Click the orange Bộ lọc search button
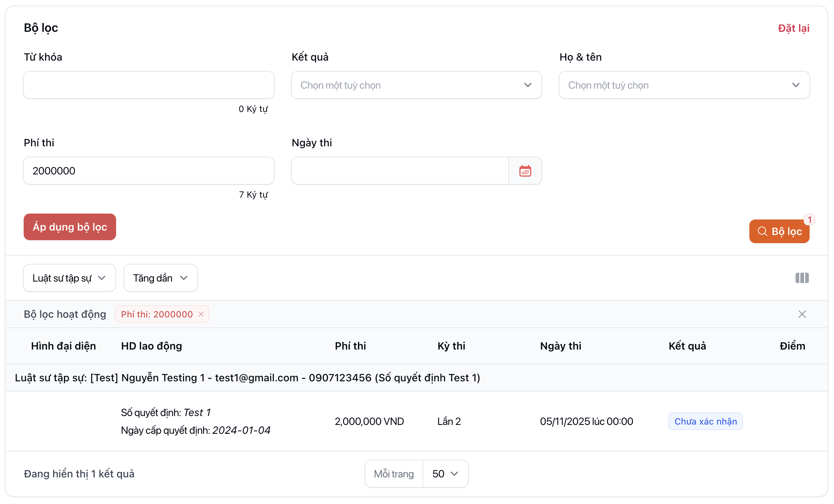This screenshot has height=504, width=834. click(x=779, y=231)
